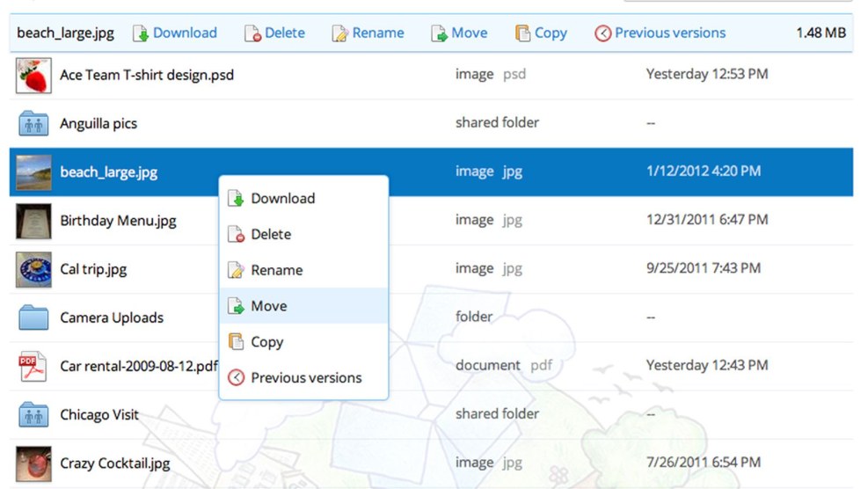Screen dimensions: 868x489
Task: Choose Rename from the context menu
Action: [x=276, y=270]
